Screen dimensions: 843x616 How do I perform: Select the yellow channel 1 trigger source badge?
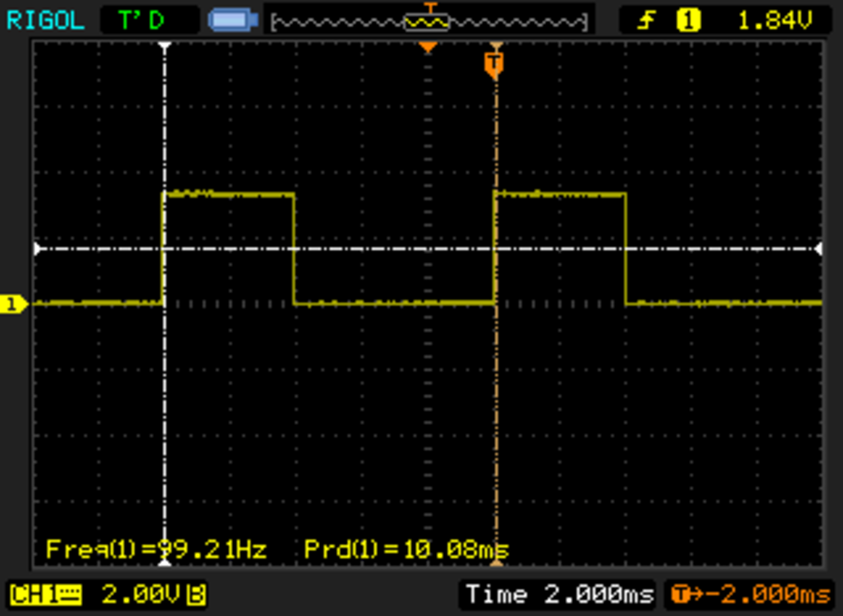click(x=688, y=21)
